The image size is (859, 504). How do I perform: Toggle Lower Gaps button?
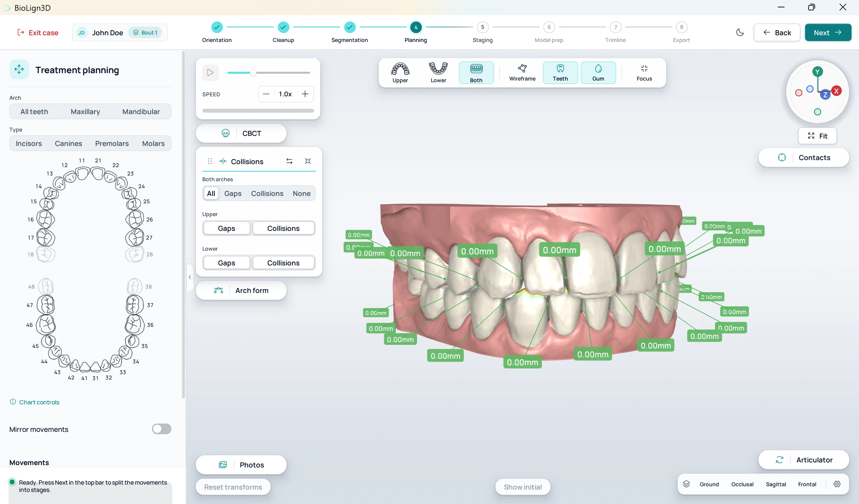[x=226, y=263]
